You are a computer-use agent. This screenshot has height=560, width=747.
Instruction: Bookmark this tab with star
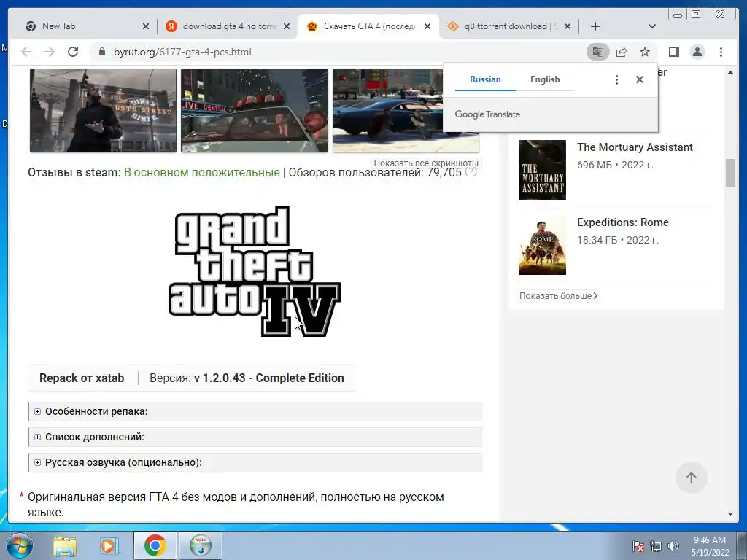point(645,52)
